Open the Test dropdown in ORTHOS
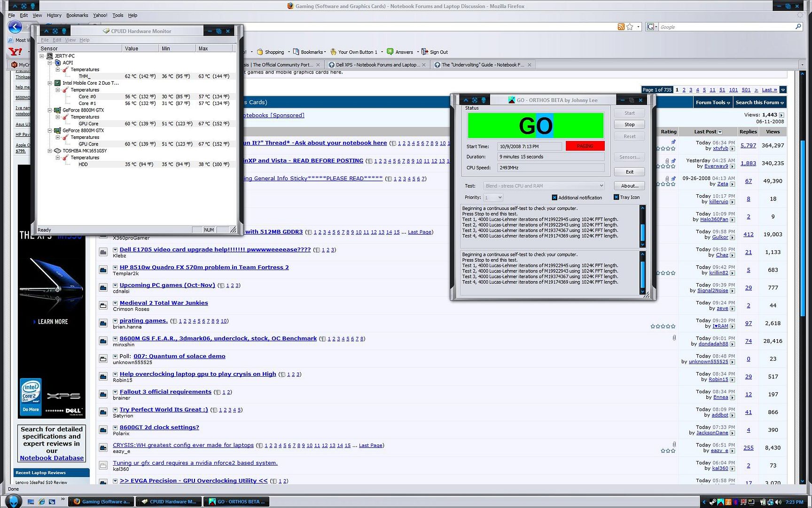This screenshot has height=508, width=812. 544,186
